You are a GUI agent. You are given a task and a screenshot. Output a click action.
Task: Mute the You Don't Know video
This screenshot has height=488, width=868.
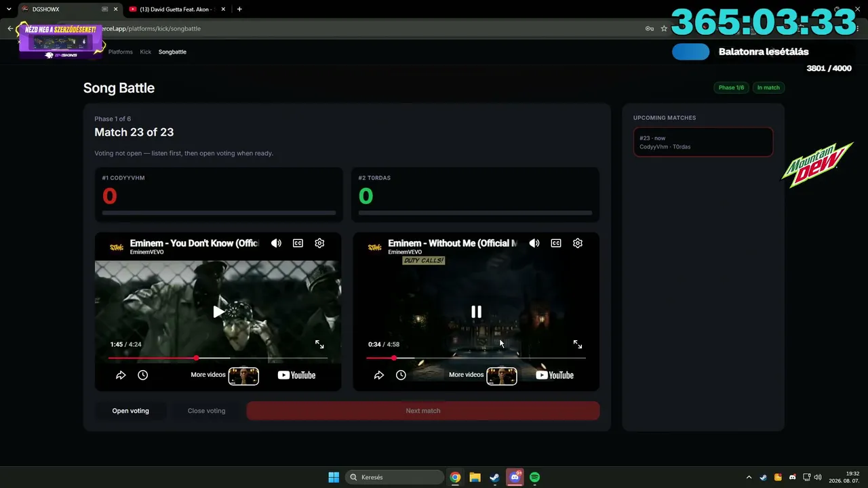276,243
